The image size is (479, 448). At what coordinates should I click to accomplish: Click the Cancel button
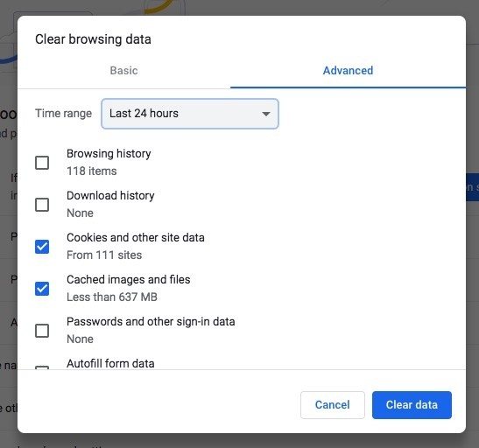333,405
